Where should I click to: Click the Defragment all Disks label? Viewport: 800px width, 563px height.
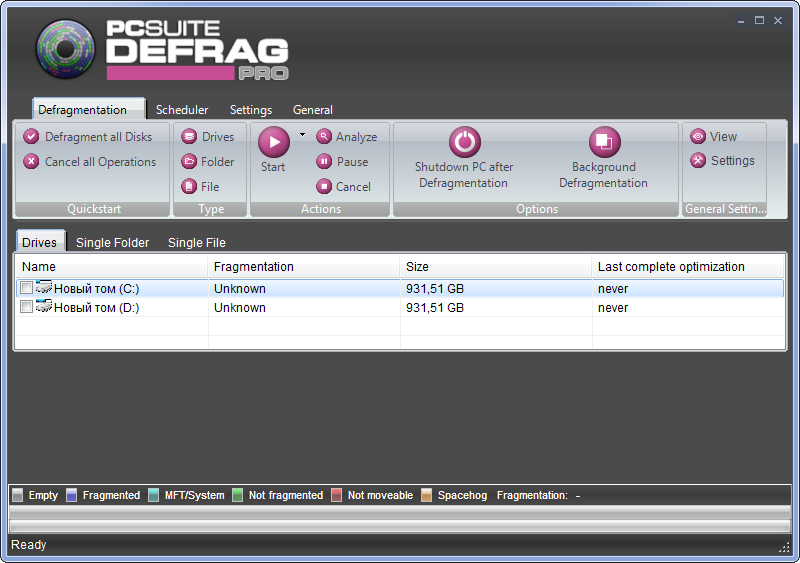coord(98,137)
